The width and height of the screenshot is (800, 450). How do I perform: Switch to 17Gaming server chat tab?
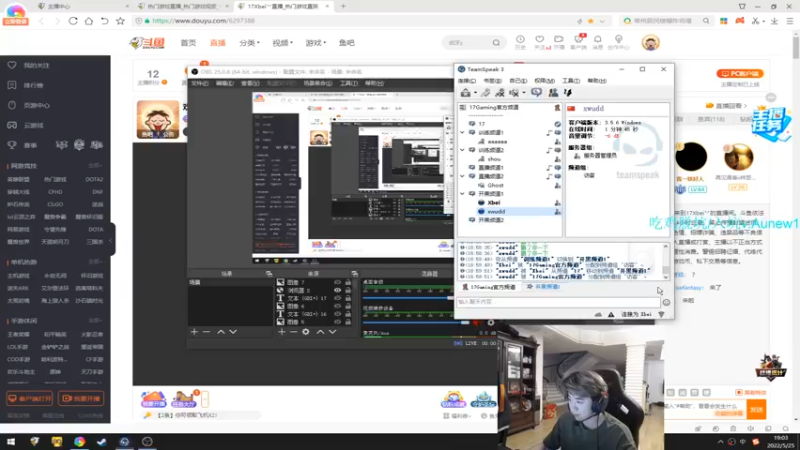[489, 287]
